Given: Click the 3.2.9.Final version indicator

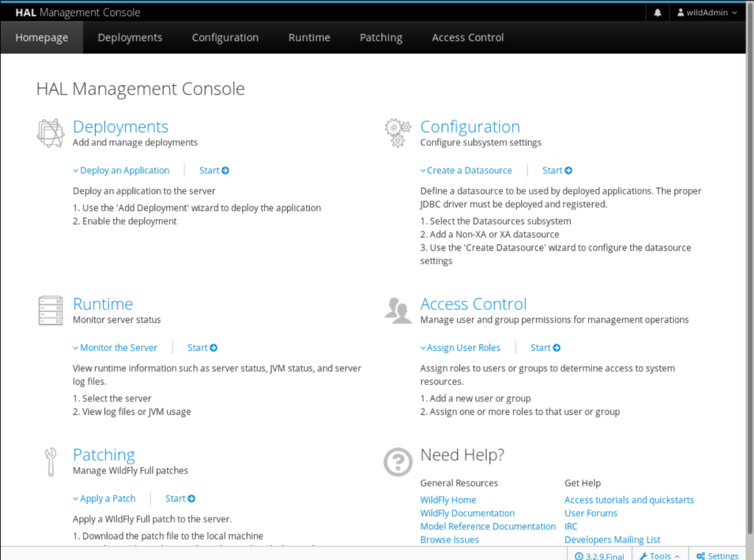Looking at the screenshot, I should (599, 556).
